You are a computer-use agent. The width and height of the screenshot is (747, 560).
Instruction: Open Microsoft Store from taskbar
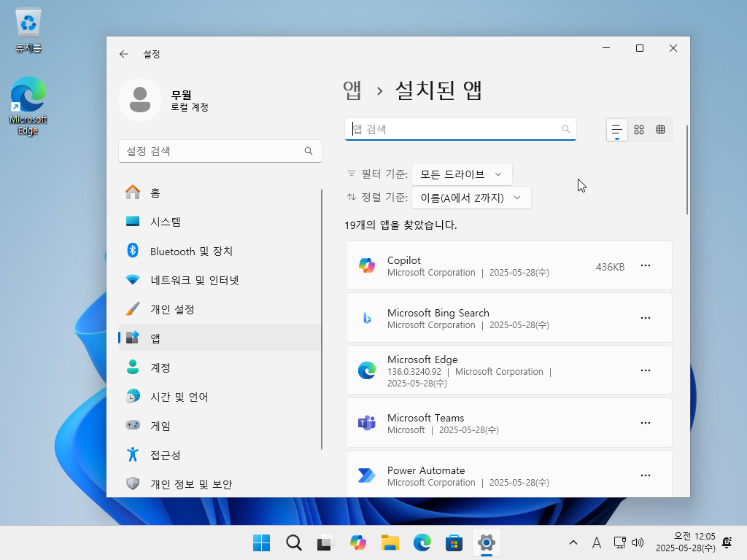click(454, 542)
